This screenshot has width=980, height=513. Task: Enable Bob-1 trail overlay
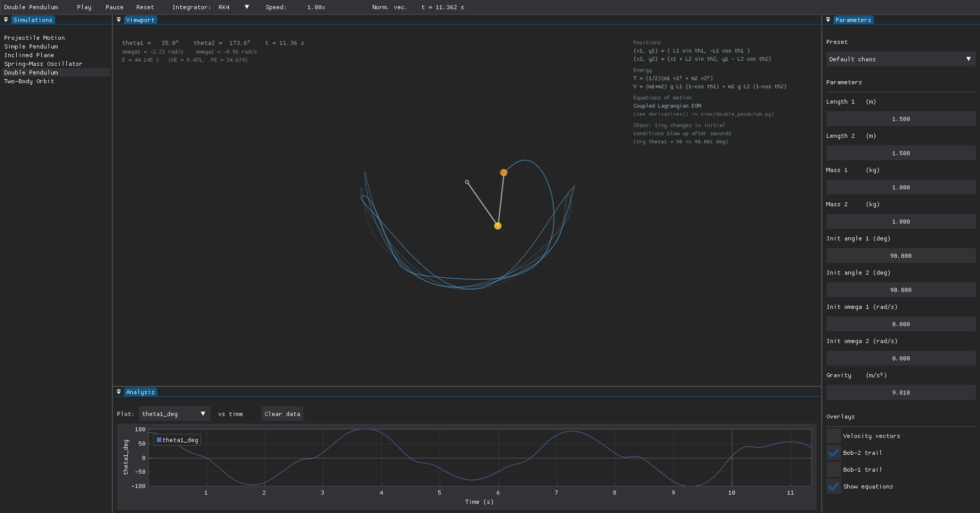pos(833,470)
